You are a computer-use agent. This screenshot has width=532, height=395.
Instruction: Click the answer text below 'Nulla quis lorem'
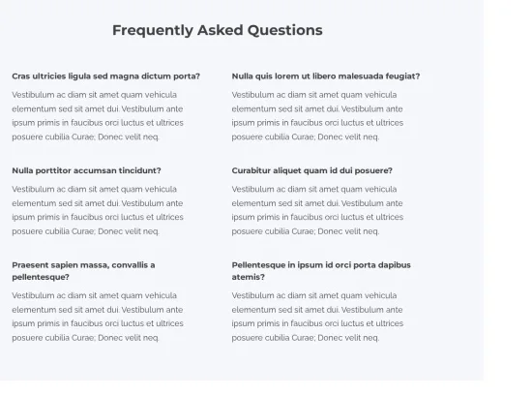(317, 116)
